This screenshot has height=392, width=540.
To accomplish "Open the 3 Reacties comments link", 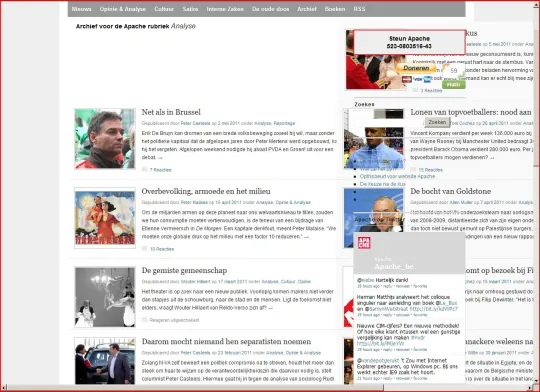I will pyautogui.click(x=431, y=91).
